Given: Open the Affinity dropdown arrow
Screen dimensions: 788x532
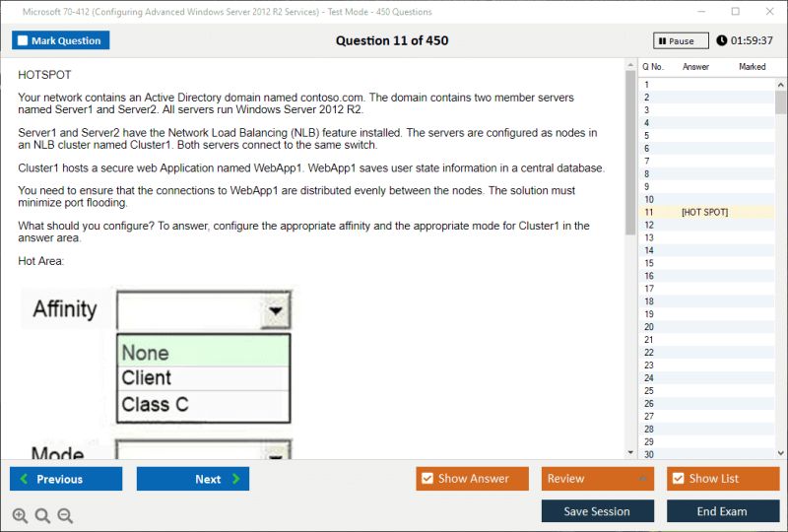Looking at the screenshot, I should (x=276, y=310).
